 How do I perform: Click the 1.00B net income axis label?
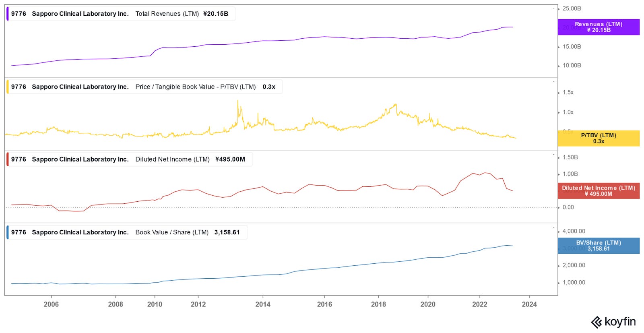(570, 174)
